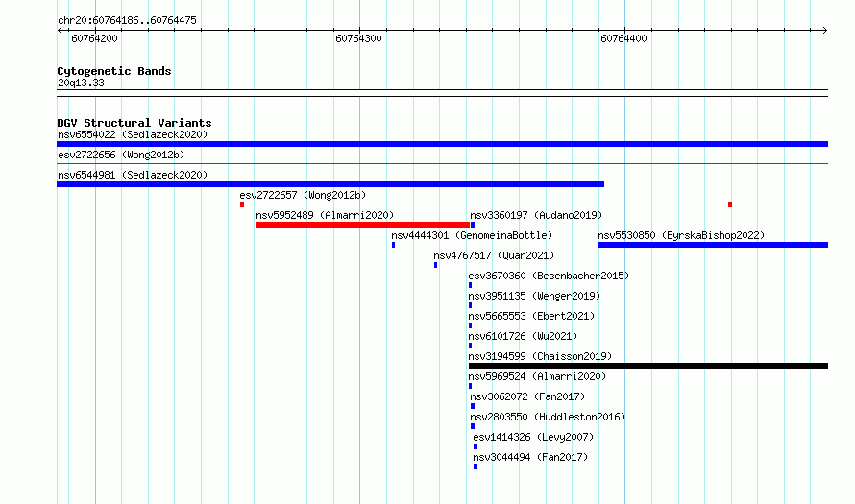Click the nsv5665553 (Ebert2021) label

pyautogui.click(x=531, y=316)
